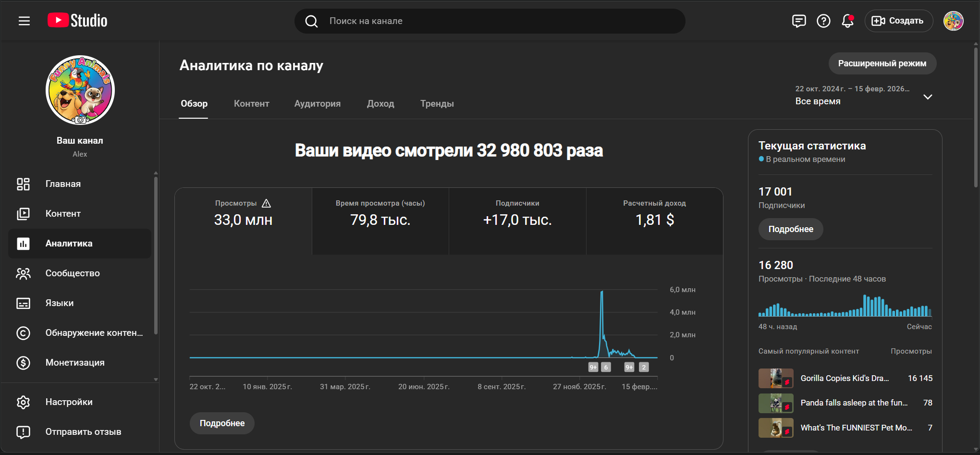Open the comments icon in top bar
The height and width of the screenshot is (455, 980).
(799, 21)
